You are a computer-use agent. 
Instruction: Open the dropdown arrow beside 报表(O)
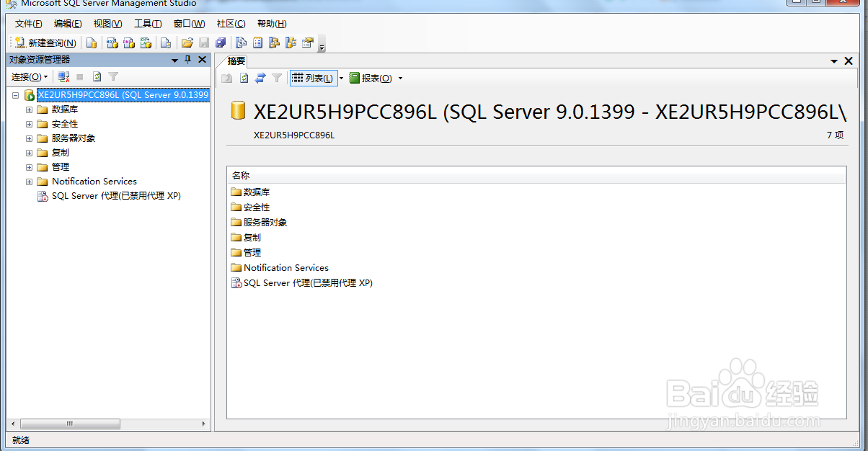(401, 78)
